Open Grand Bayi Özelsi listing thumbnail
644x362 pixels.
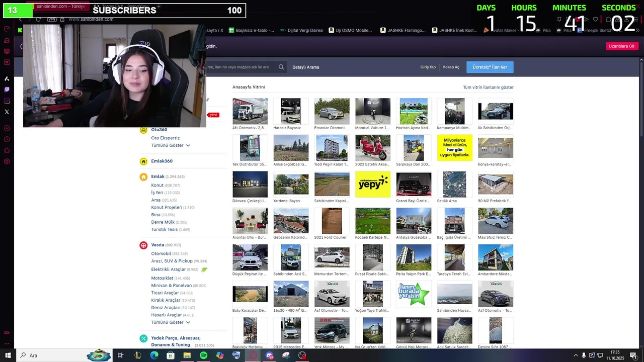[x=414, y=184]
